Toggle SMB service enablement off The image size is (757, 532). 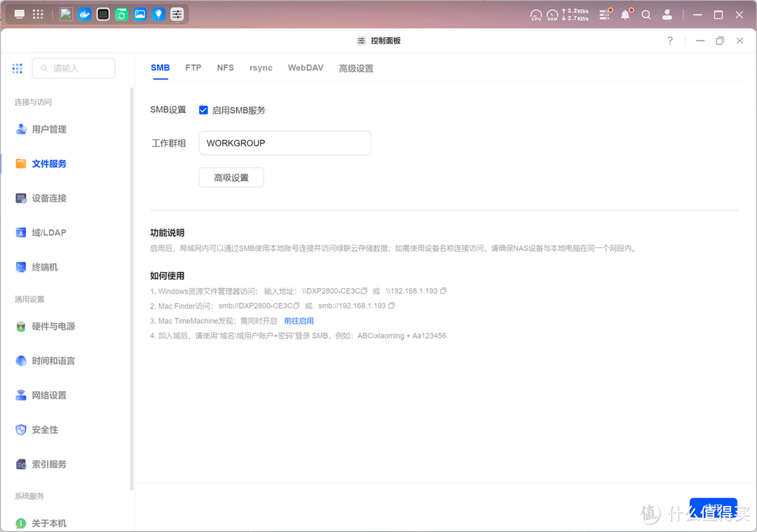[203, 110]
